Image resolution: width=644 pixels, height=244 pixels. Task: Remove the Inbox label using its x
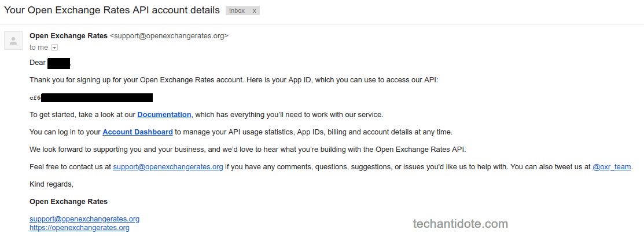(x=254, y=10)
